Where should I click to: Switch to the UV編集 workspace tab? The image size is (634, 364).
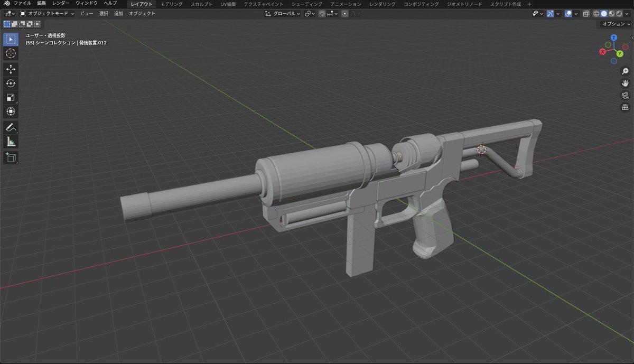coord(228,4)
